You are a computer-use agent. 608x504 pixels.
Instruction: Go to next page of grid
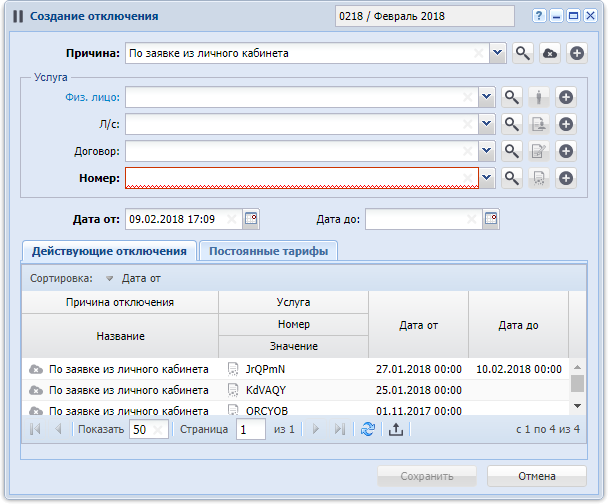316,429
